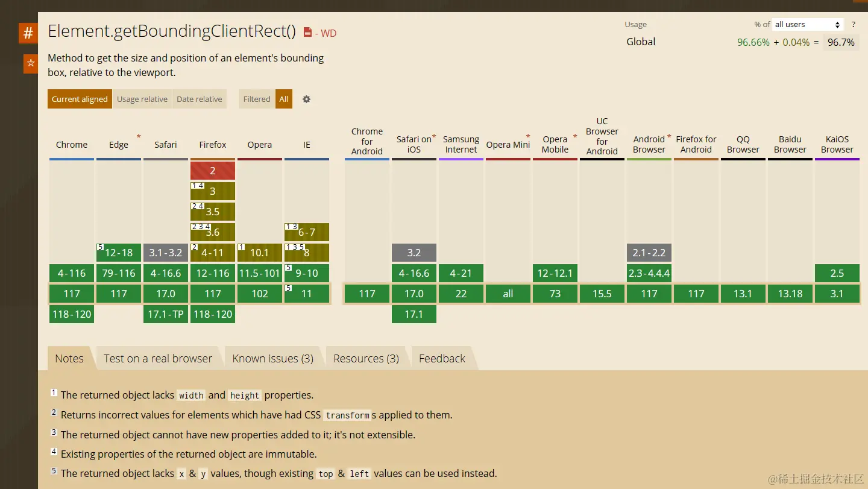The width and height of the screenshot is (868, 489).
Task: Select the Filtered browsers option
Action: tap(257, 99)
